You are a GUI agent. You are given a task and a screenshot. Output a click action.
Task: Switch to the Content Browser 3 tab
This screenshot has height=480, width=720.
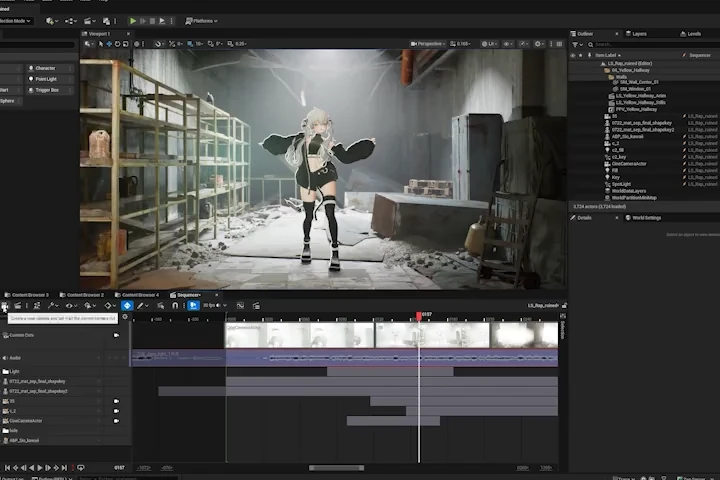27,295
